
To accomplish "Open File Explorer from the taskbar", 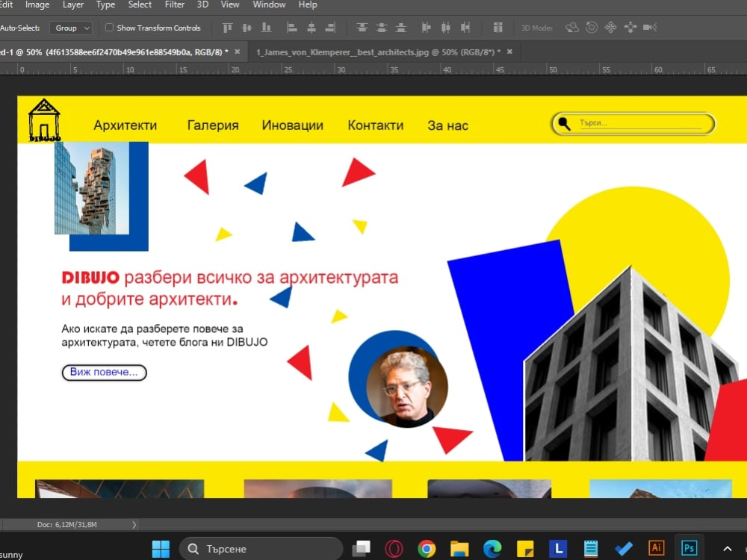I will coord(459,549).
